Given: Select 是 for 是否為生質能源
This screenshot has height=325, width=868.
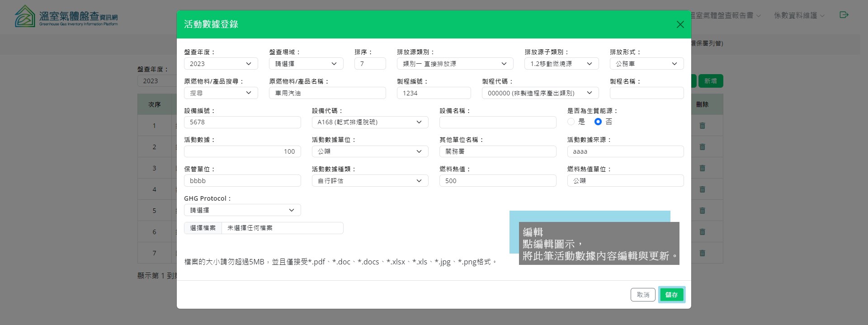Looking at the screenshot, I should tap(571, 122).
